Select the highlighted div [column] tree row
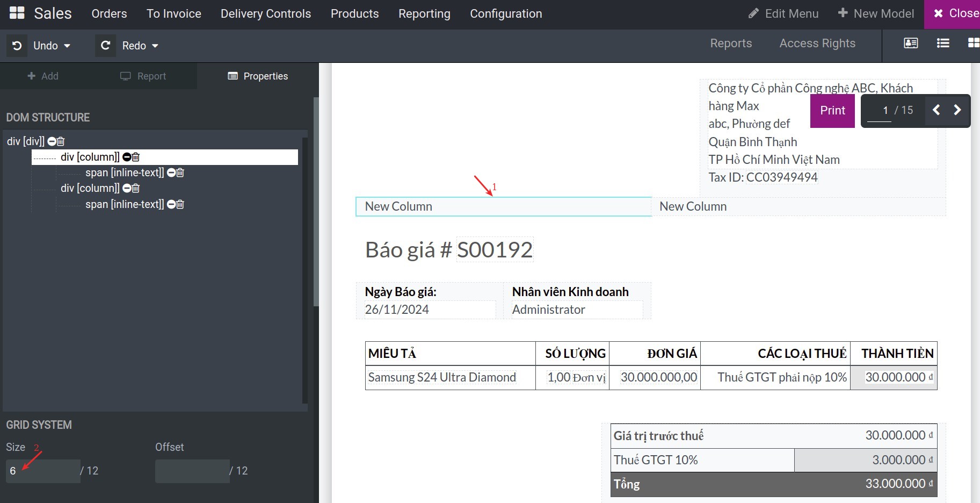This screenshot has width=980, height=503. pos(165,157)
